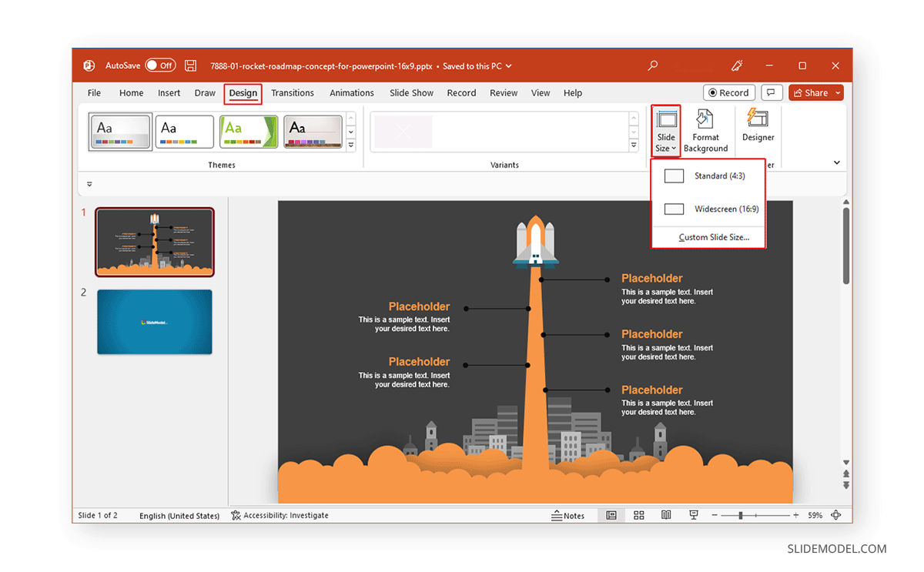Screen dimensions: 924x572
Task: Open the Designer ideas icon
Action: pos(758,125)
